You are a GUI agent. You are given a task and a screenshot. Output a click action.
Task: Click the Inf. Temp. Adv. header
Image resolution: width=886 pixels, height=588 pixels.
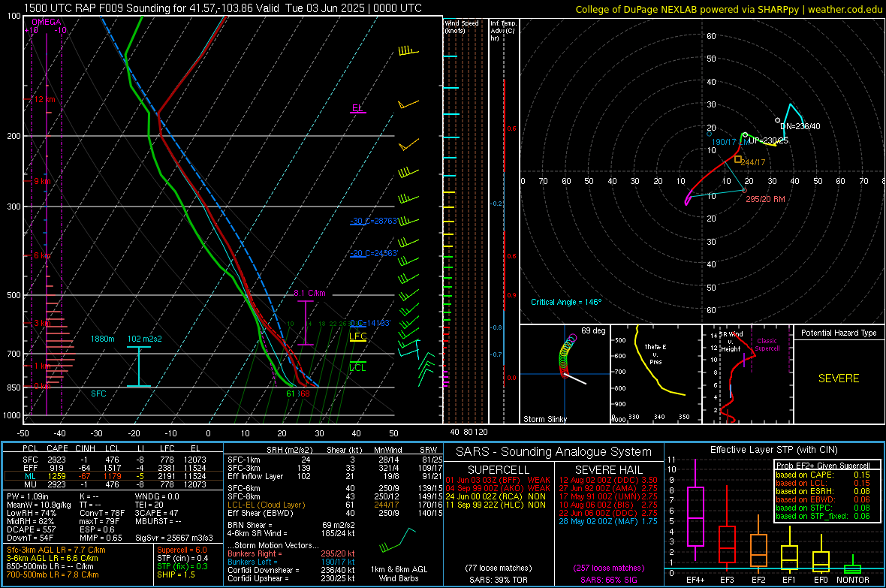(x=504, y=31)
